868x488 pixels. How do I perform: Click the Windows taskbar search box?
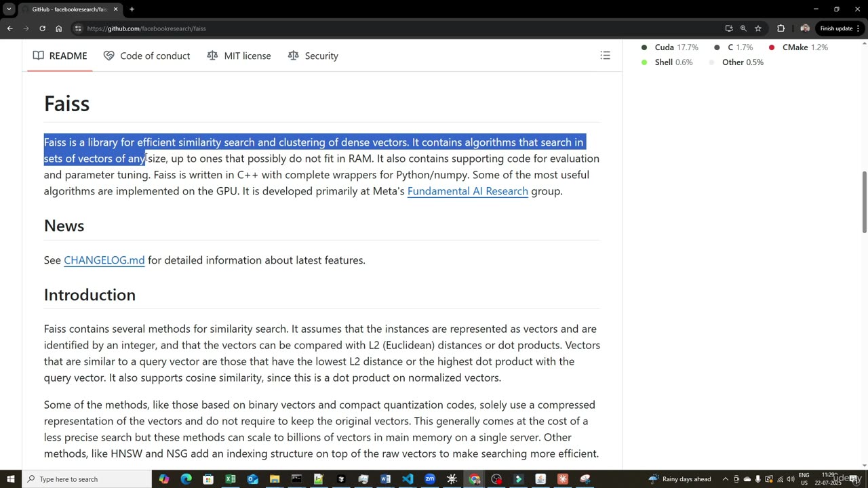coord(87,479)
